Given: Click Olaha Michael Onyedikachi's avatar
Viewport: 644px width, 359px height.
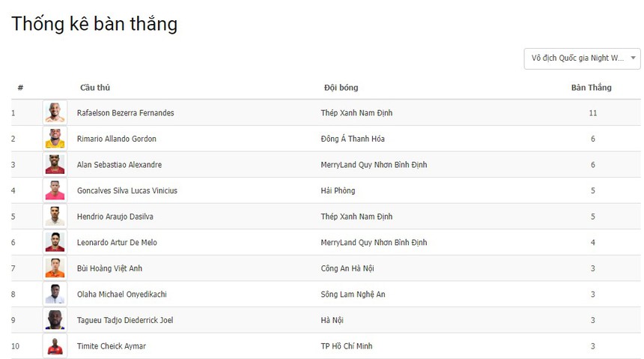Looking at the screenshot, I should click(55, 295).
